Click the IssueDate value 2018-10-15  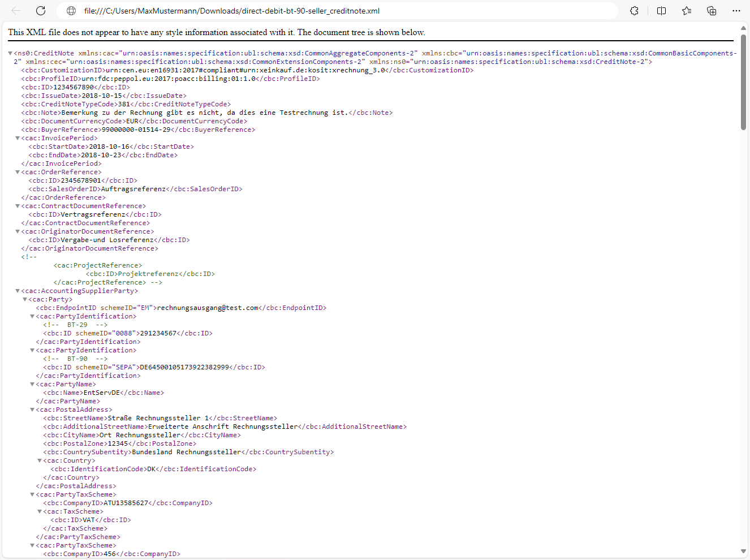click(102, 96)
